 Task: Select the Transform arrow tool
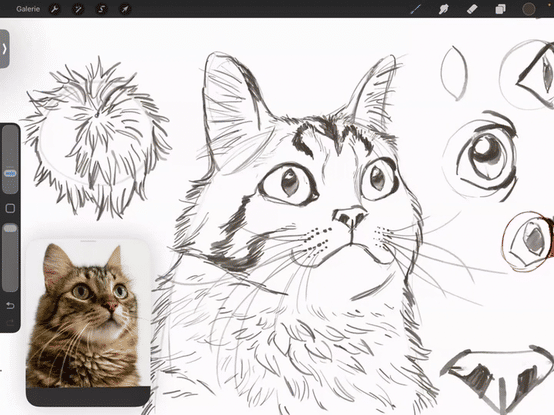coord(125,9)
